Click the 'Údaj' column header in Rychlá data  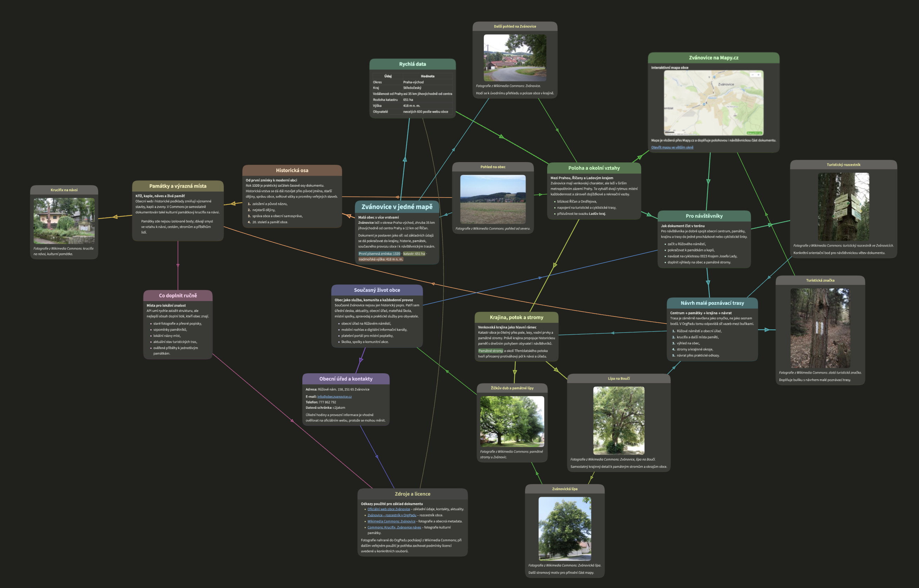(x=388, y=76)
